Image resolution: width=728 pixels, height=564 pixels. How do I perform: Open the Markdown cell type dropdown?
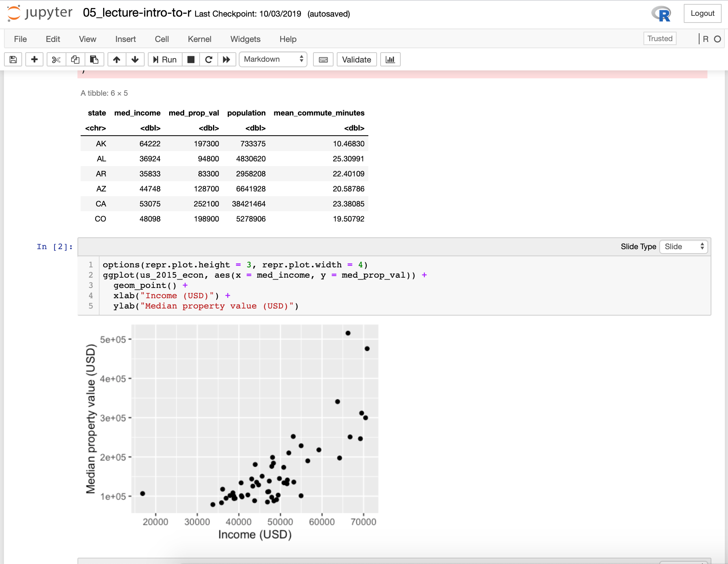click(273, 59)
